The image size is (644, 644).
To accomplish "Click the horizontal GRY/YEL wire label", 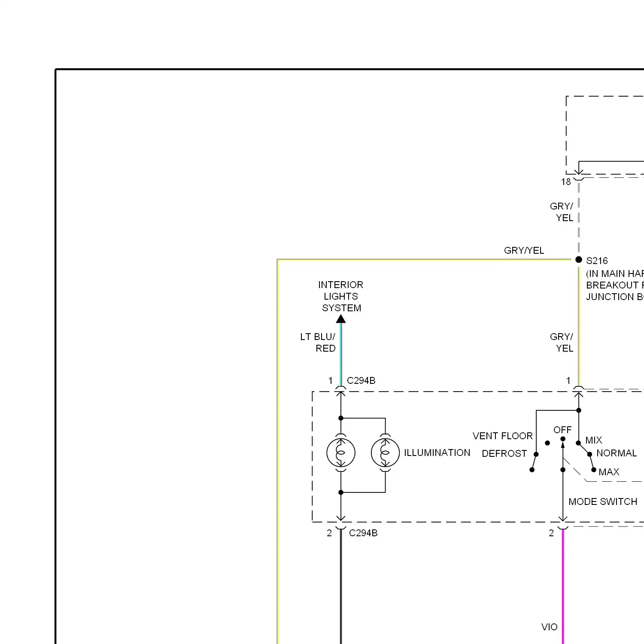I will tap(524, 250).
